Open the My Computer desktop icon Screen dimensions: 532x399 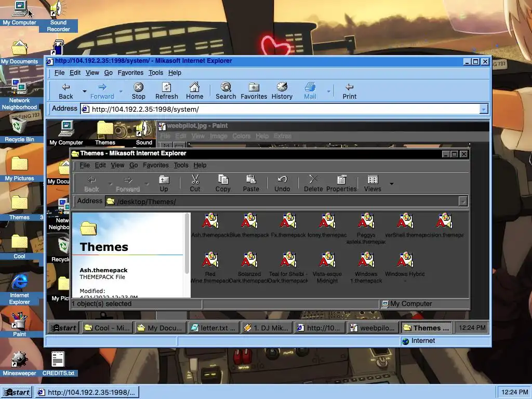click(x=19, y=13)
